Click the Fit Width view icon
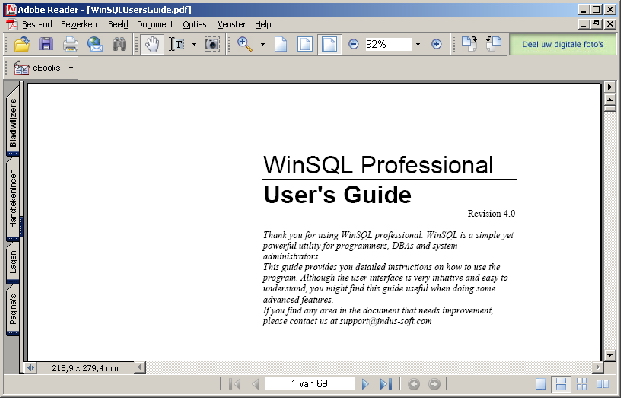This screenshot has height=398, width=621. click(330, 44)
